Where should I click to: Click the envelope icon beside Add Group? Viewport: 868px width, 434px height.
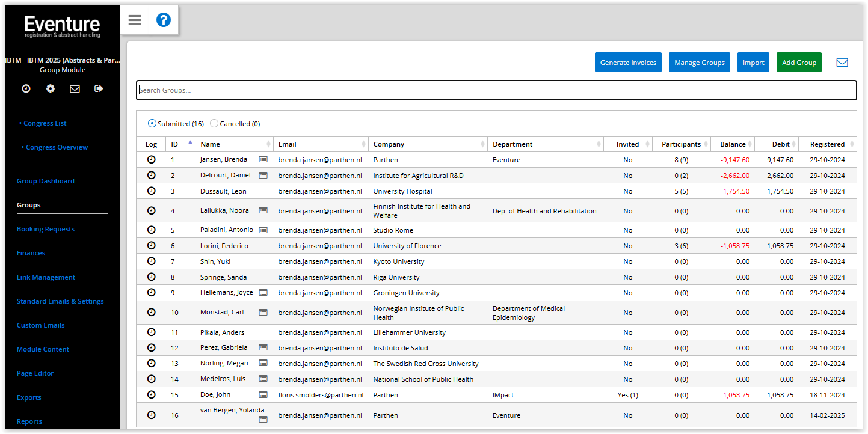click(x=842, y=63)
